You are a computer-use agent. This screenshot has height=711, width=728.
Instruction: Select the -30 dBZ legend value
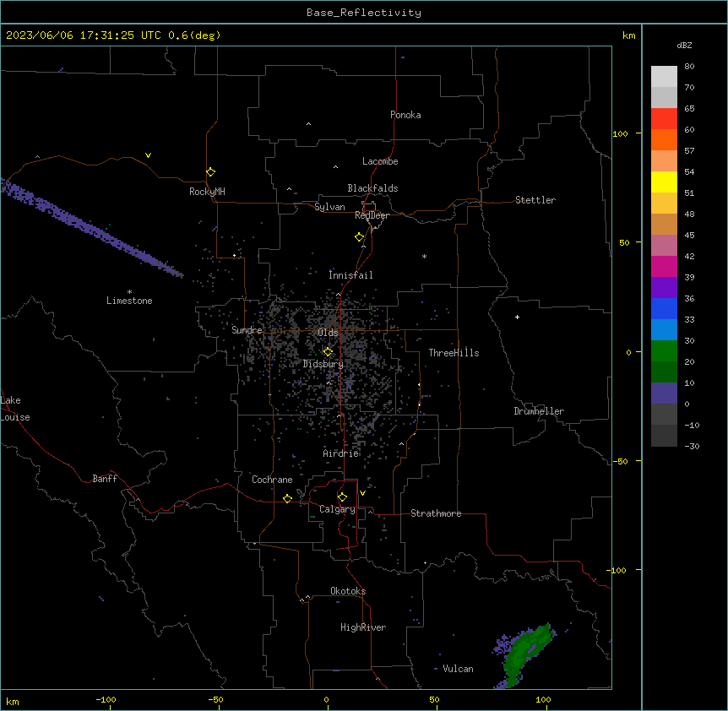pyautogui.click(x=692, y=446)
